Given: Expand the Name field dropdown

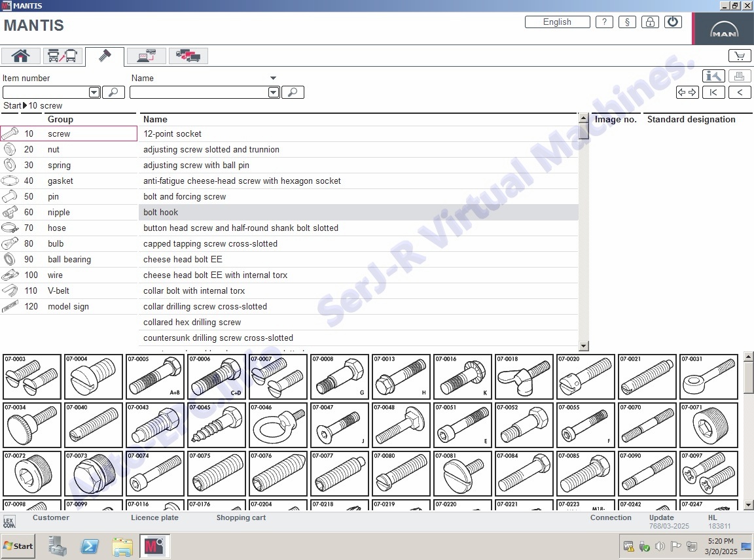Looking at the screenshot, I should 274,92.
